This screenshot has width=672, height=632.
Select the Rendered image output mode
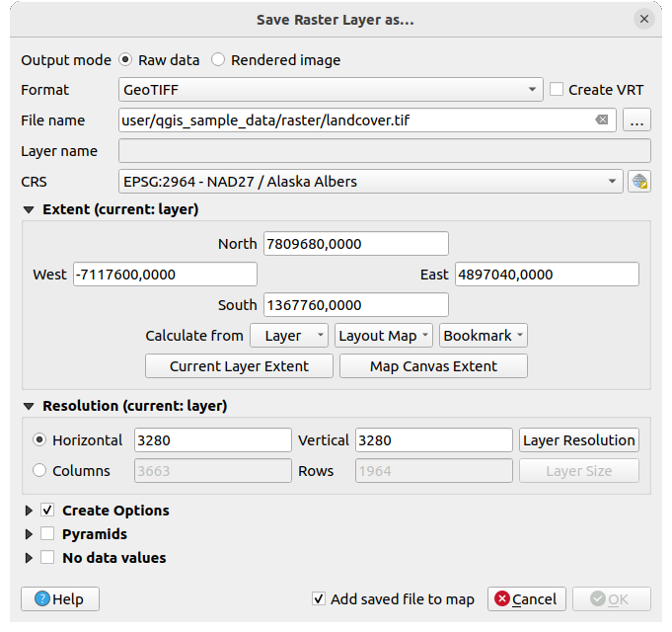(x=218, y=60)
